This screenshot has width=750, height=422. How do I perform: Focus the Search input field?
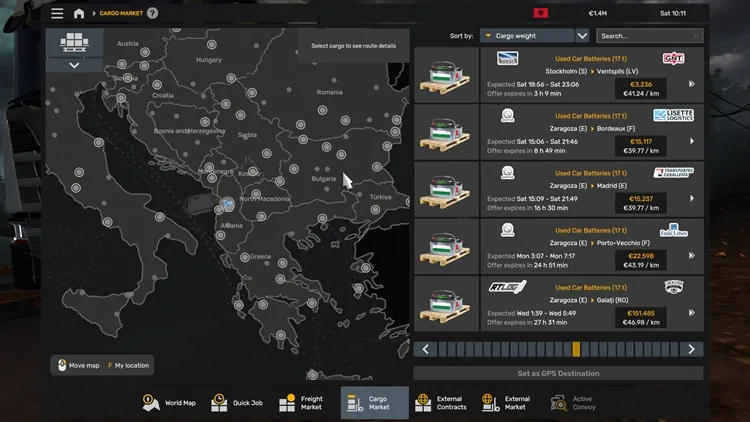tap(650, 36)
